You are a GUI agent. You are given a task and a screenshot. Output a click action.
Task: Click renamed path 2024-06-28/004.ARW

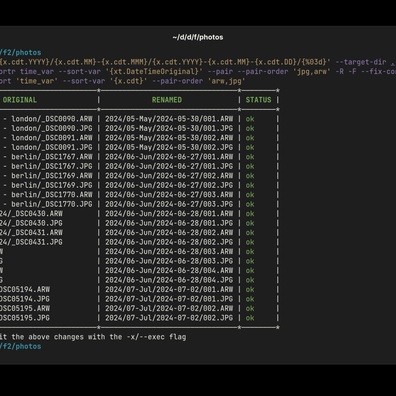tap(169, 270)
